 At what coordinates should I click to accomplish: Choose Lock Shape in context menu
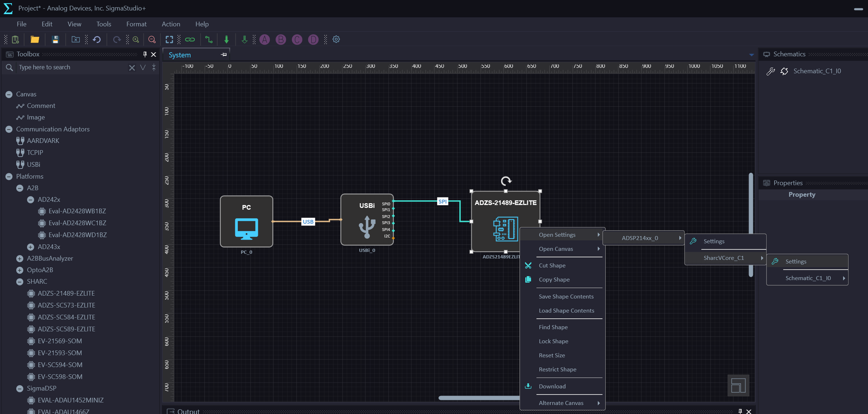[x=562, y=341]
